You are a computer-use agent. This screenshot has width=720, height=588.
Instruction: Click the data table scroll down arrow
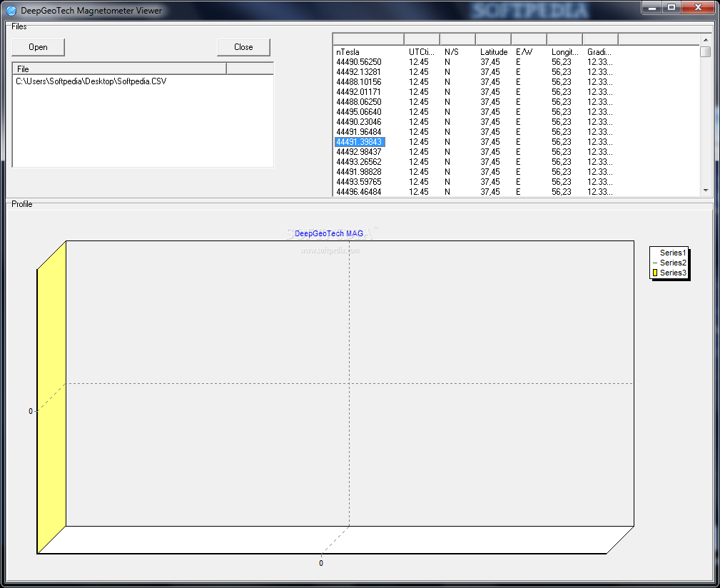706,191
